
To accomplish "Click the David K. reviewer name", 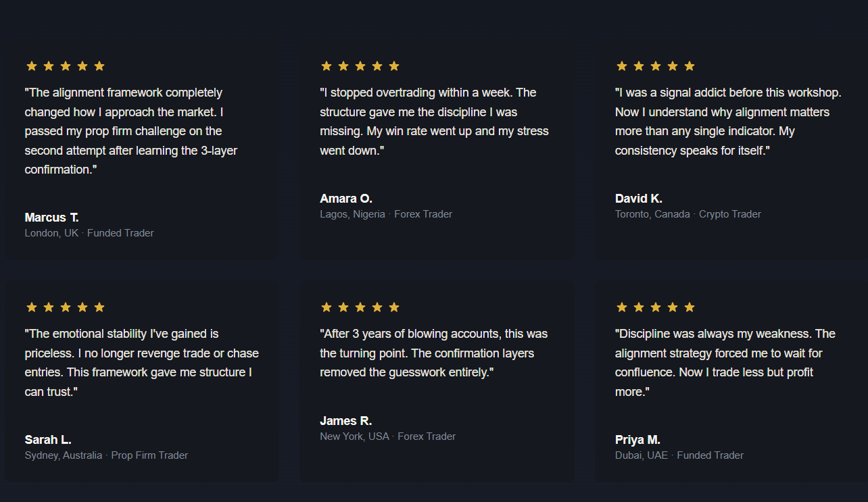I will pos(639,199).
